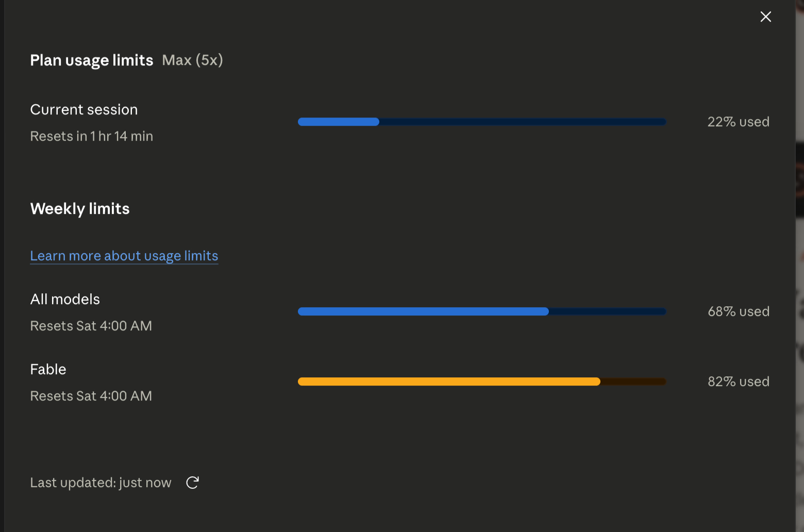Click the Max (5x) plan label
The height and width of the screenshot is (532, 804).
coord(192,60)
